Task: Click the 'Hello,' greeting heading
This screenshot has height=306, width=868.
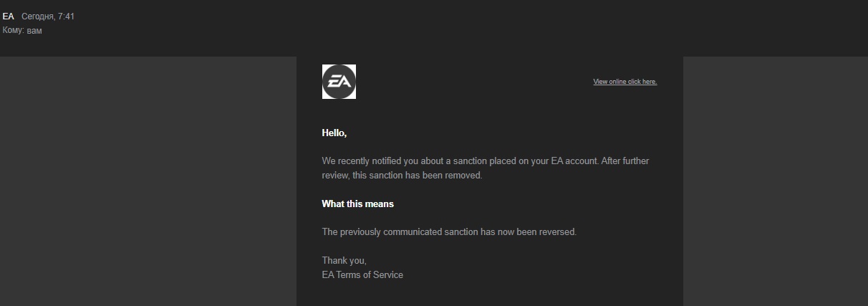Action: pos(334,133)
